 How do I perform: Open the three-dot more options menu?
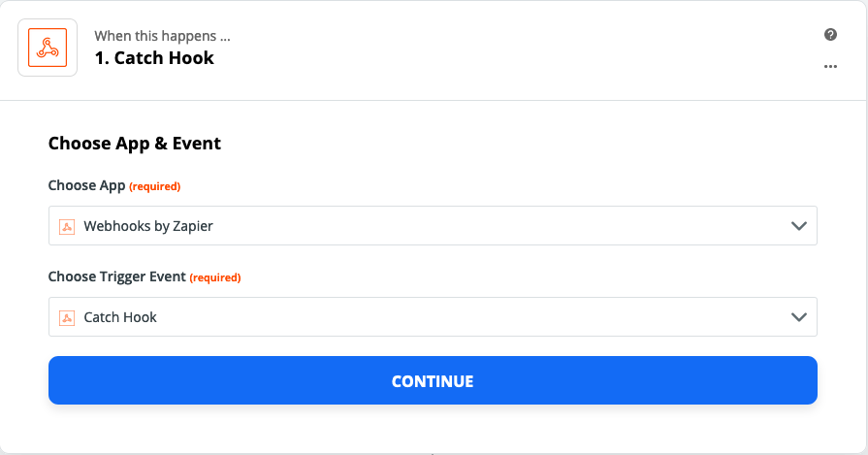tap(830, 66)
